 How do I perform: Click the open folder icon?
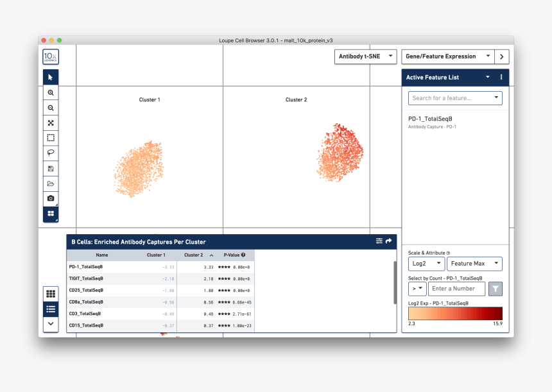(x=51, y=183)
